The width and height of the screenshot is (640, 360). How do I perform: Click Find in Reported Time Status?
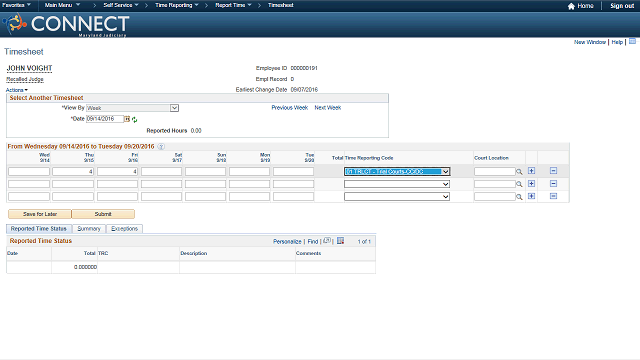click(x=313, y=242)
